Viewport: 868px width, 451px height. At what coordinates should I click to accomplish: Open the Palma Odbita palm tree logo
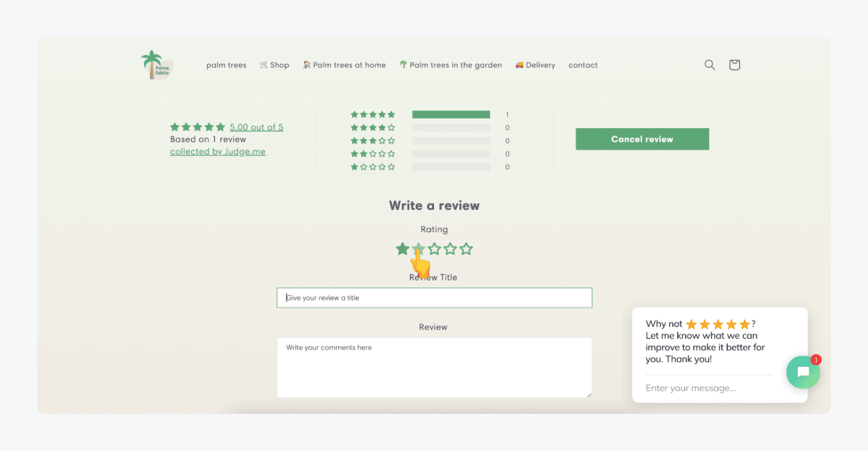[156, 65]
